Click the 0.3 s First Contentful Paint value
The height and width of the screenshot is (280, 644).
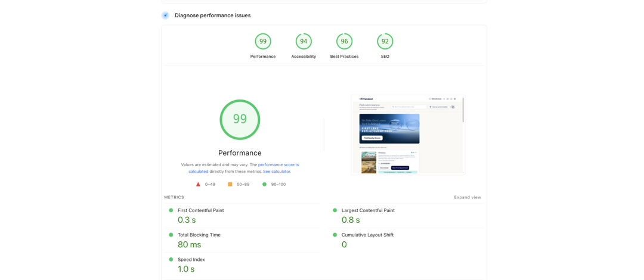point(187,220)
